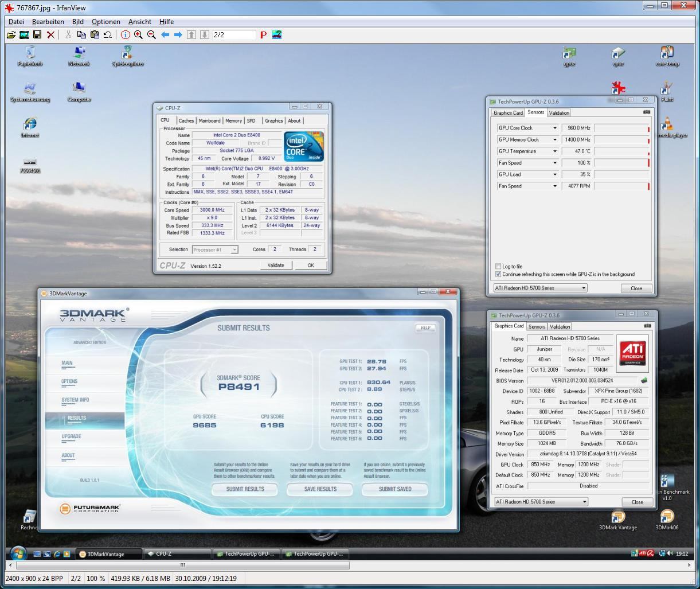Delete the file with the red X icon
Viewport: 700px width, 589px height.
50,35
